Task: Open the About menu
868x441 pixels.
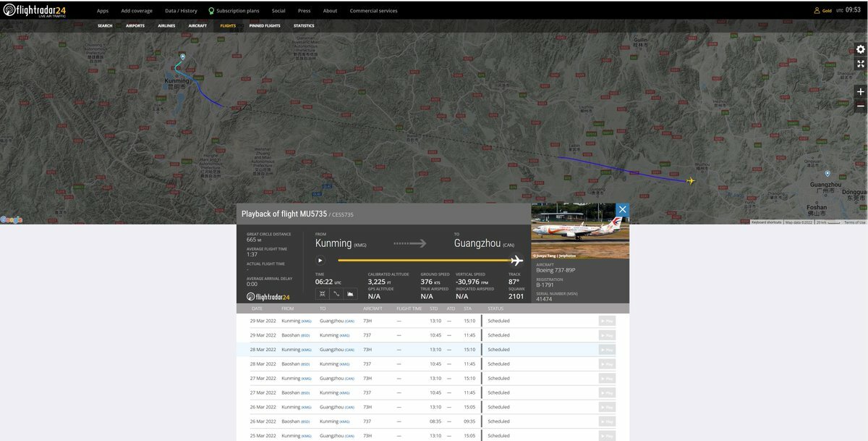Action: point(330,11)
